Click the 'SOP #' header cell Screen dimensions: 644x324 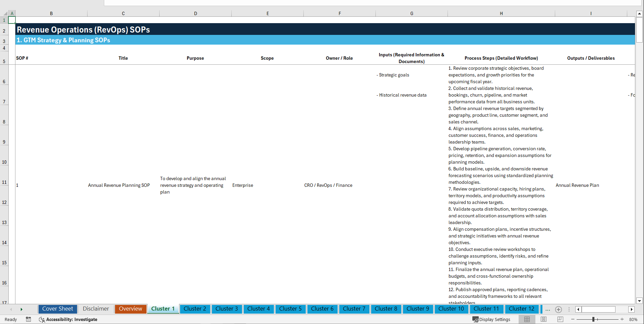click(22, 58)
